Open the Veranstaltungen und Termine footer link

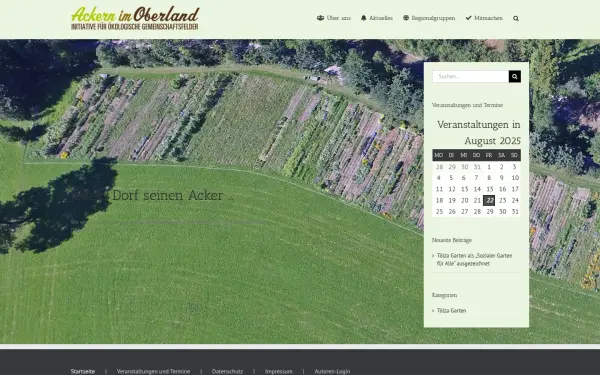[x=153, y=371]
